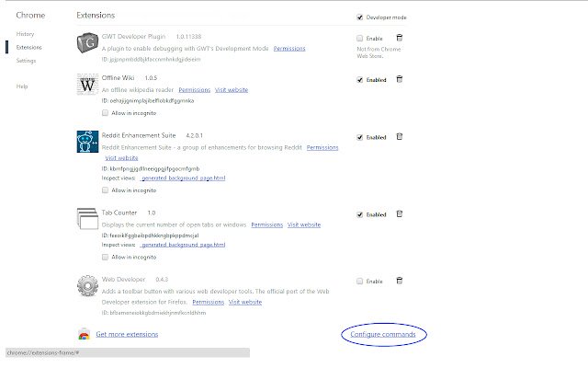Visit website for Web Developer
588x368 pixels.
tap(245, 302)
